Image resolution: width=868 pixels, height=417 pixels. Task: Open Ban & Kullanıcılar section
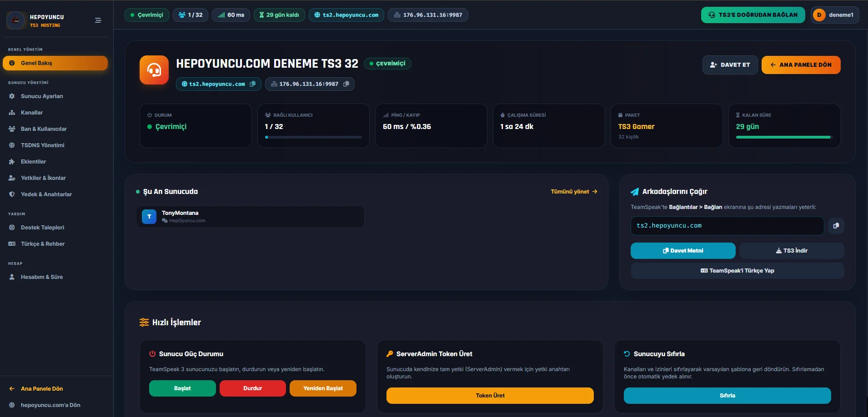pyautogui.click(x=55, y=129)
